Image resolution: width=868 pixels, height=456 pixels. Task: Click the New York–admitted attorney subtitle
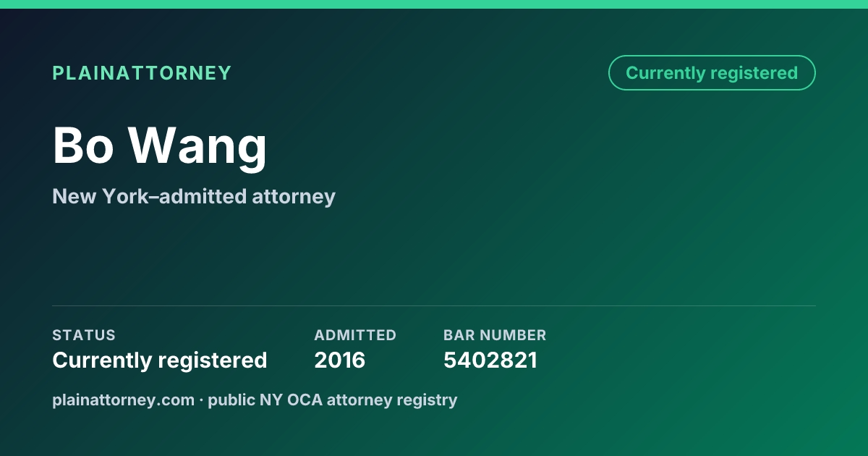pyautogui.click(x=194, y=196)
